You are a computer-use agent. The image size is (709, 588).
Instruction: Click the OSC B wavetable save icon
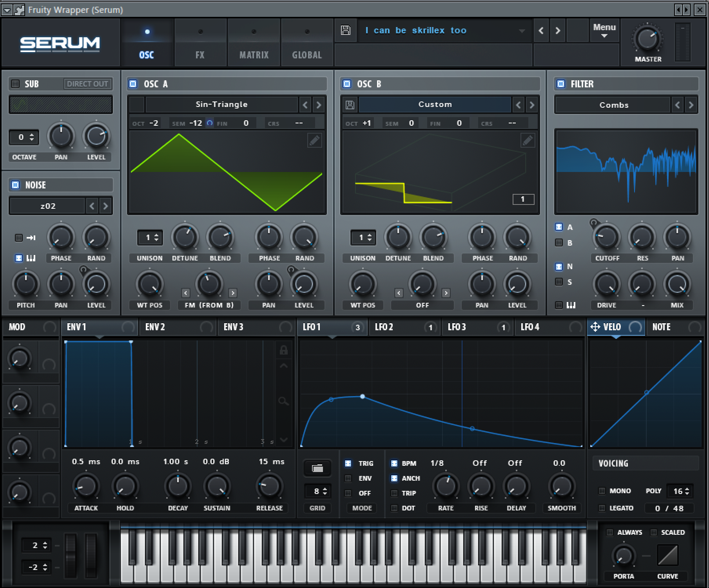click(x=350, y=105)
